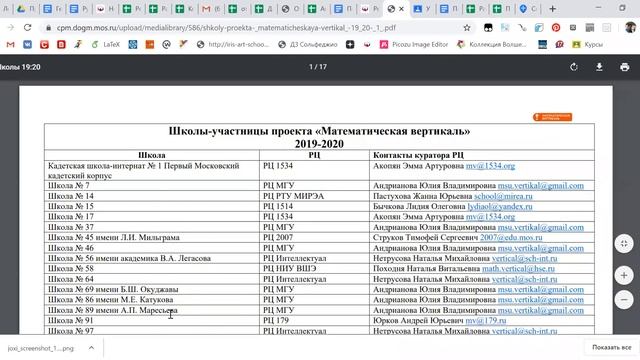
Task: Open Gmail bookmark in bookmarks bar
Action: 11,44
